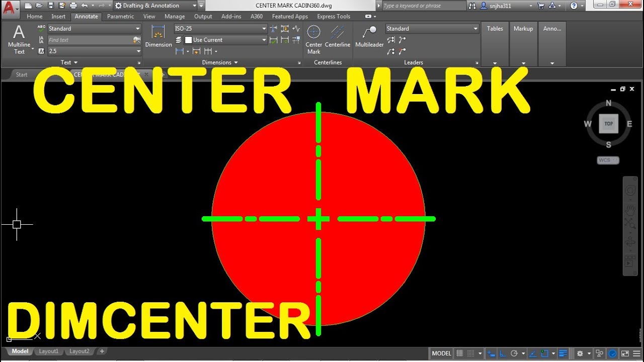The height and width of the screenshot is (362, 644).
Task: Select the Dimension tool
Action: pyautogui.click(x=158, y=36)
